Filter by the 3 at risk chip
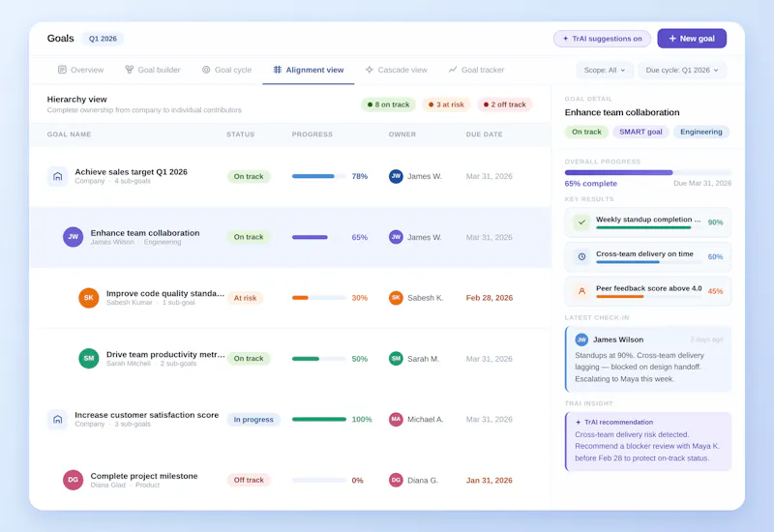Screen dimensions: 774x532 (446, 104)
